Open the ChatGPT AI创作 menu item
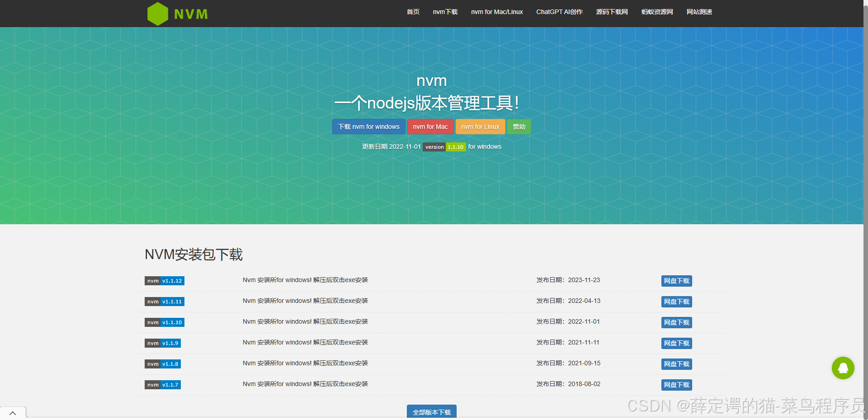 click(559, 12)
